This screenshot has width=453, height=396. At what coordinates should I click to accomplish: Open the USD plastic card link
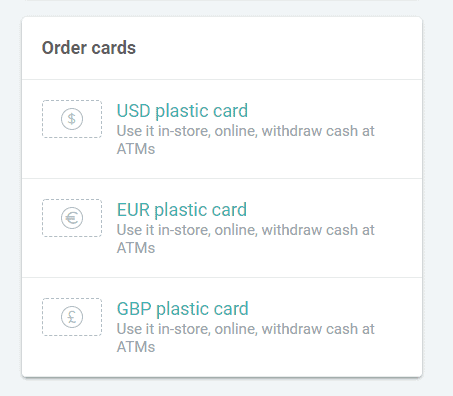pyautogui.click(x=182, y=111)
